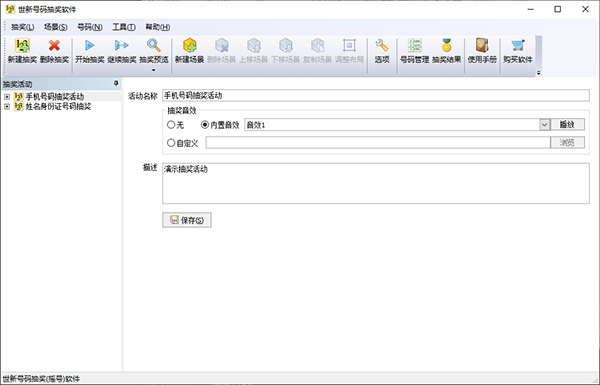
Task: Expand the 姓名身份证号码抽奖 tree node
Action: tap(7, 107)
